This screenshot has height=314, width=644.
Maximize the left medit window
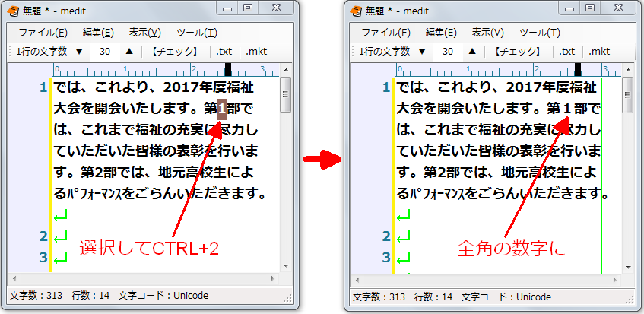click(x=248, y=8)
